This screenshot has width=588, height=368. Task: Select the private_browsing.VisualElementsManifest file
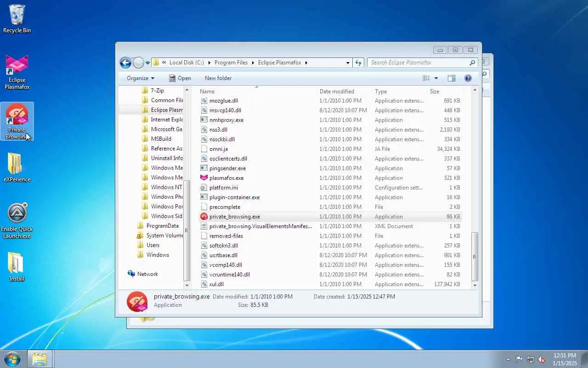pos(330,226)
